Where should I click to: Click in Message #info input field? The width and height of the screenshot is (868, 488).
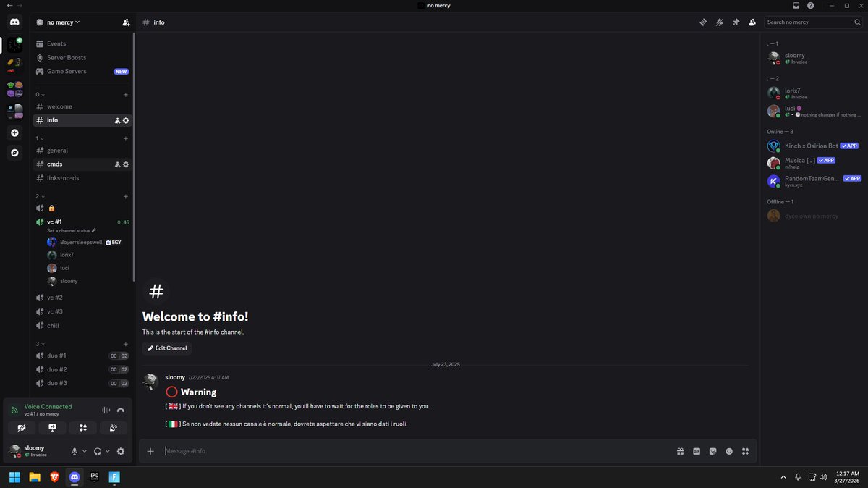pos(416,451)
